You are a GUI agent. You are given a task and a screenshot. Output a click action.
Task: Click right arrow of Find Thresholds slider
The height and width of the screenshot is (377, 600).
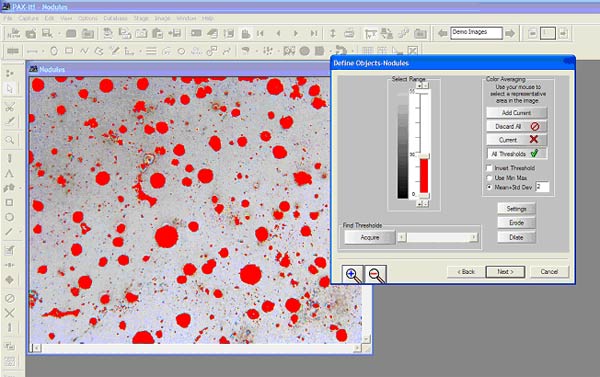click(474, 237)
